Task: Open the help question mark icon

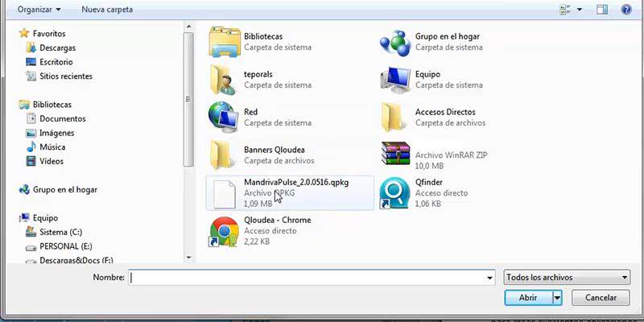Action: tap(626, 10)
